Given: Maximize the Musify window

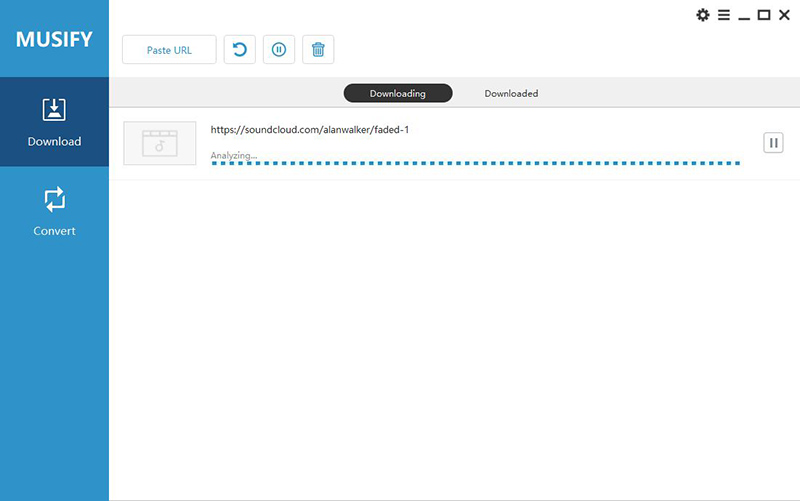Looking at the screenshot, I should [x=764, y=15].
